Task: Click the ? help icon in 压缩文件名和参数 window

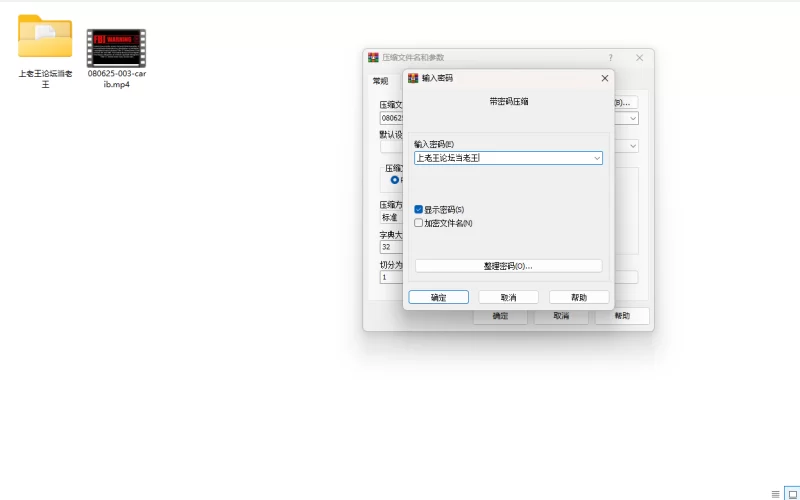Action: 610,58
